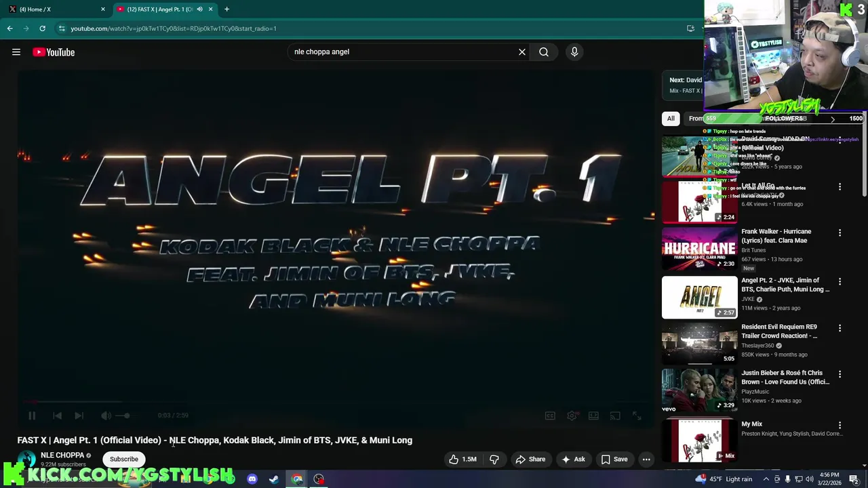Image resolution: width=868 pixels, height=488 pixels.
Task: Open 'Love Found Us' video title
Action: point(785,378)
